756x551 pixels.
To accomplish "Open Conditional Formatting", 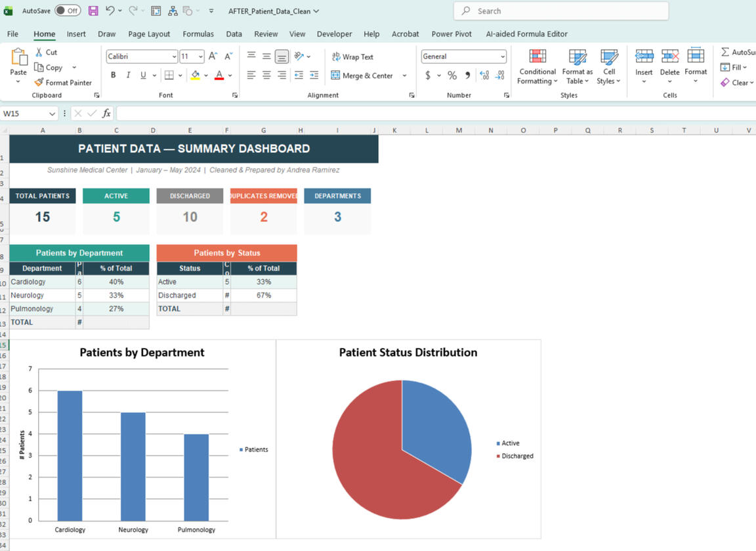I will [537, 66].
